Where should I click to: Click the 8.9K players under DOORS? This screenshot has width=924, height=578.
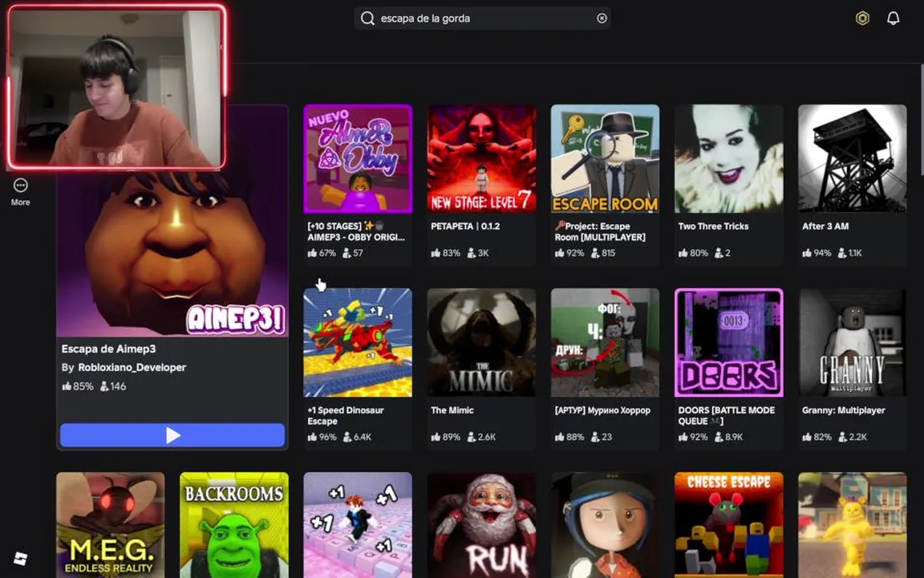[729, 437]
